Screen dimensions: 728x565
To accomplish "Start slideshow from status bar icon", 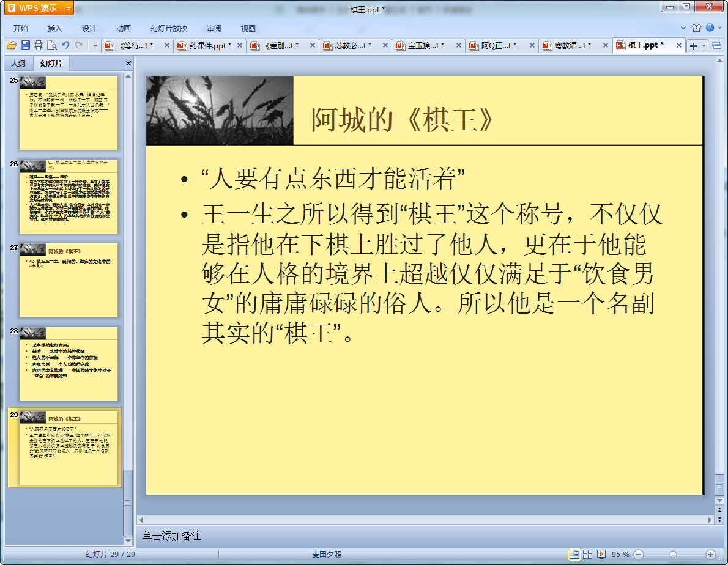I will (x=601, y=554).
